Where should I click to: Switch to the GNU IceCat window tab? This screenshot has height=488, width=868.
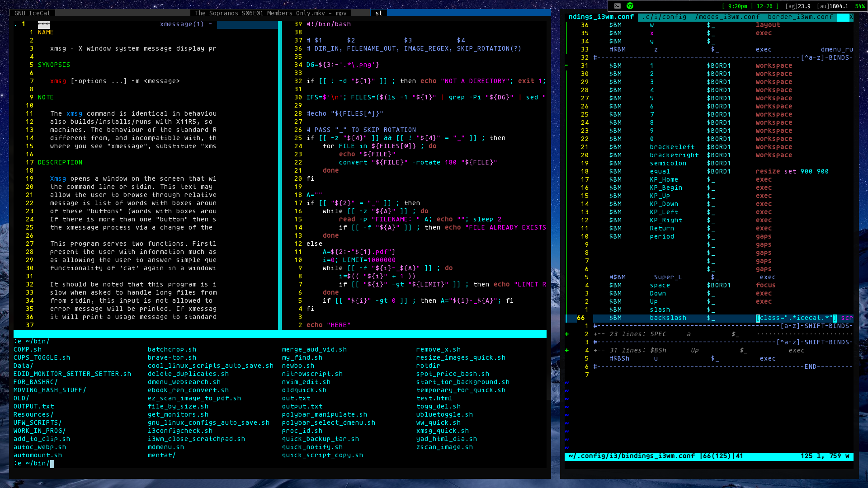point(33,13)
